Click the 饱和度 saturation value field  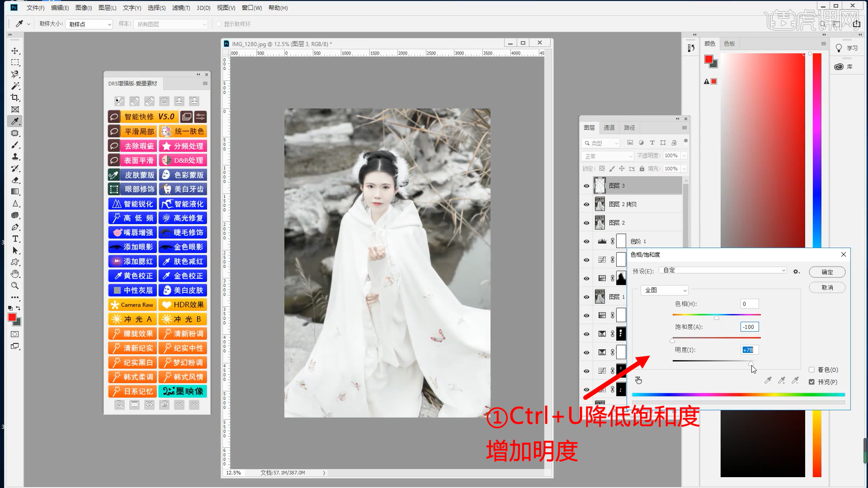[x=749, y=327]
